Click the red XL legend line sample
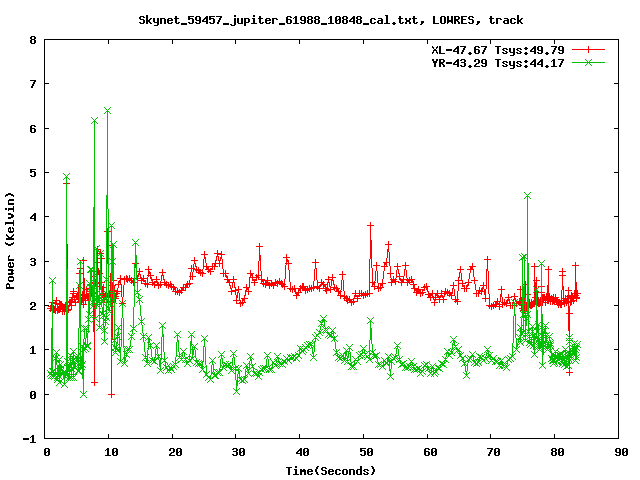The height and width of the screenshot is (480, 640). pyautogui.click(x=588, y=50)
